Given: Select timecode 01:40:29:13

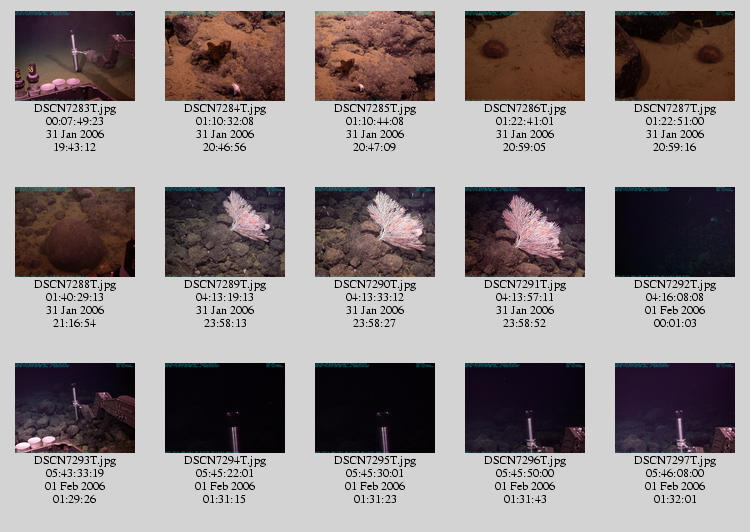Looking at the screenshot, I should pos(75,297).
